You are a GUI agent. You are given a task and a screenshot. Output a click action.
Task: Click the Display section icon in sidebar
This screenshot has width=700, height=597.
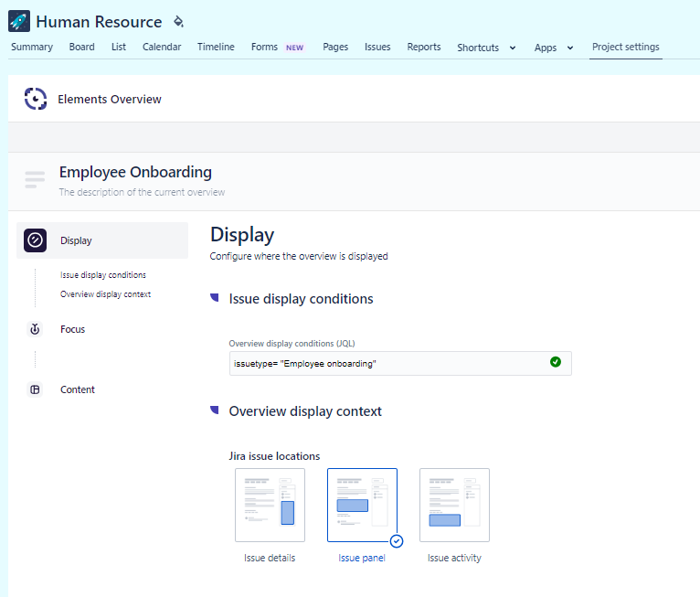coord(35,240)
